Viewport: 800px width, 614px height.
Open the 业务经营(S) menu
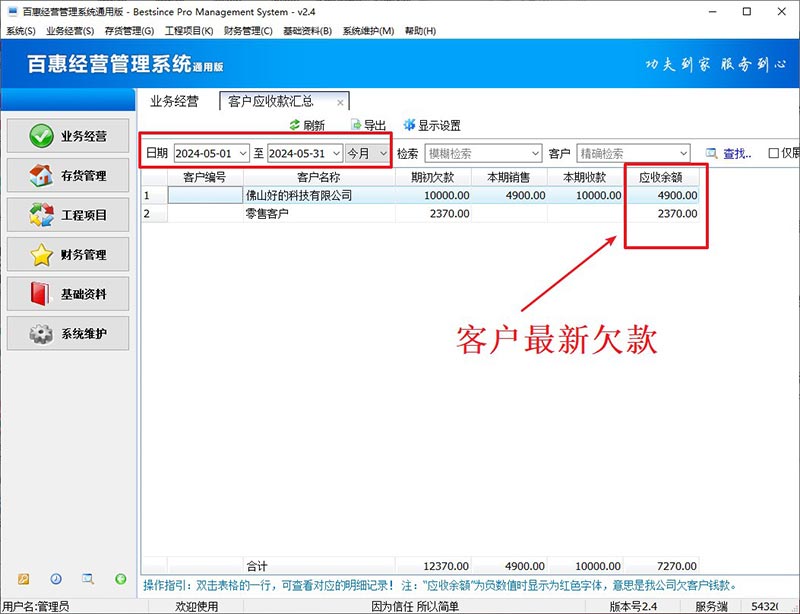[70, 31]
